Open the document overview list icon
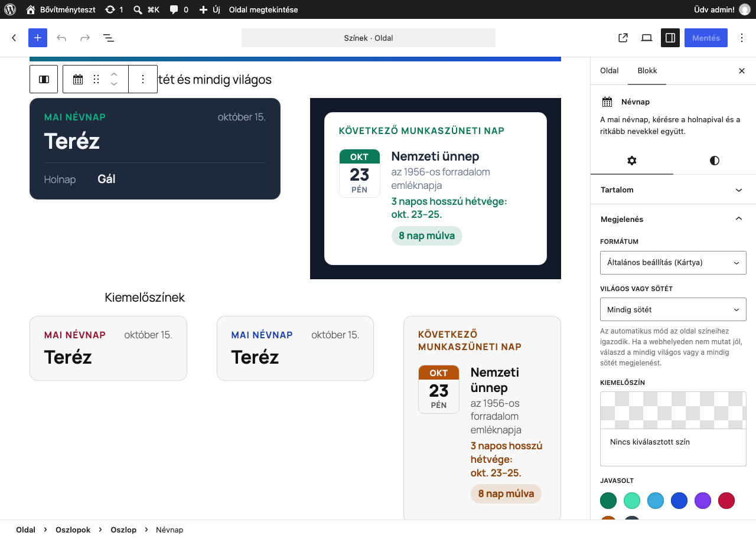The height and width of the screenshot is (539, 756). [109, 38]
